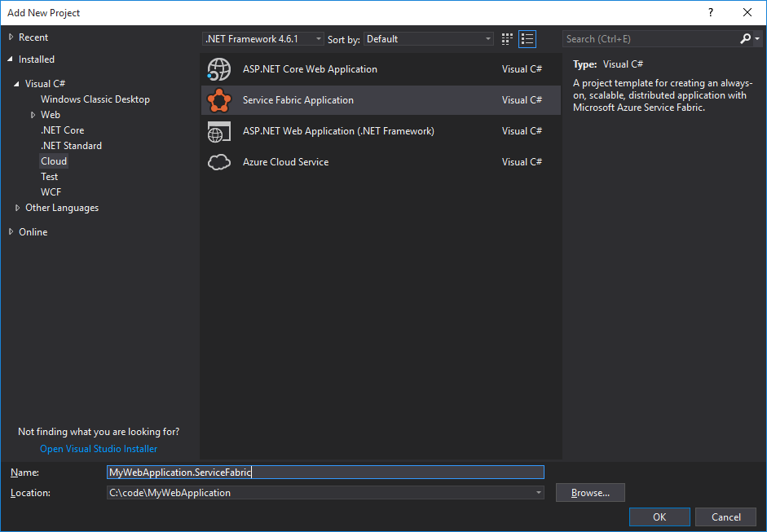
Task: Click Visual C# label of ASP.NET Web Application (.NET Framework) row
Action: (x=522, y=131)
